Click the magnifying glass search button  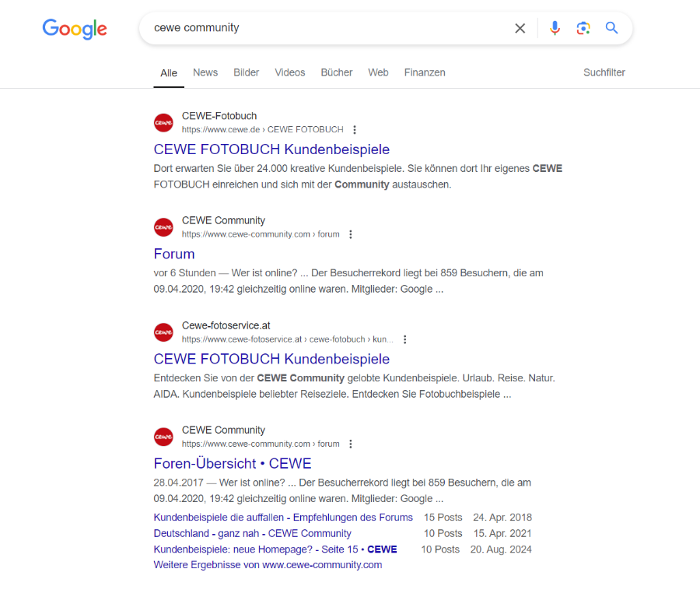click(612, 28)
